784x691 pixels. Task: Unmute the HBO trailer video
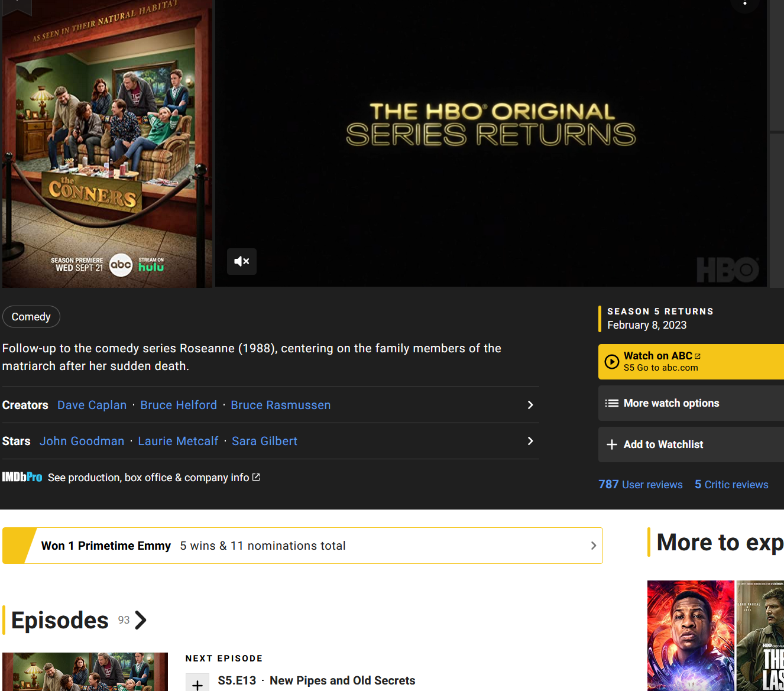click(241, 261)
